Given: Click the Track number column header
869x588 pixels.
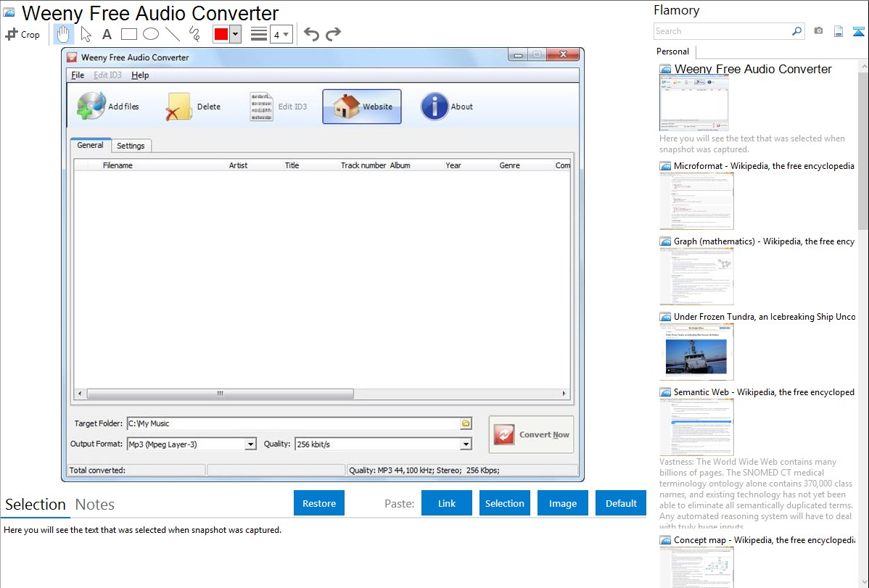Looking at the screenshot, I should point(363,165).
